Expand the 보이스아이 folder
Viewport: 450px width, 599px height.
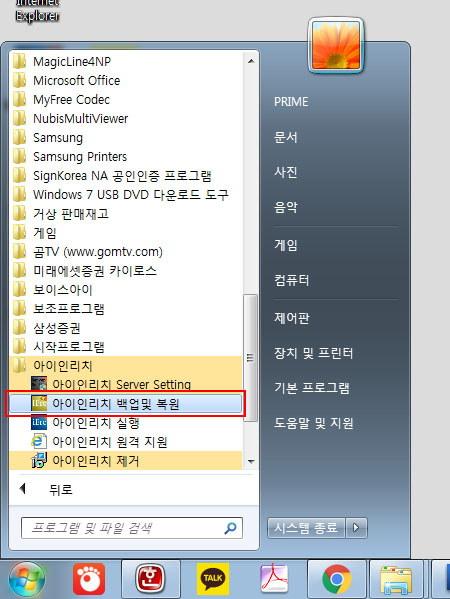pyautogui.click(x=63, y=290)
